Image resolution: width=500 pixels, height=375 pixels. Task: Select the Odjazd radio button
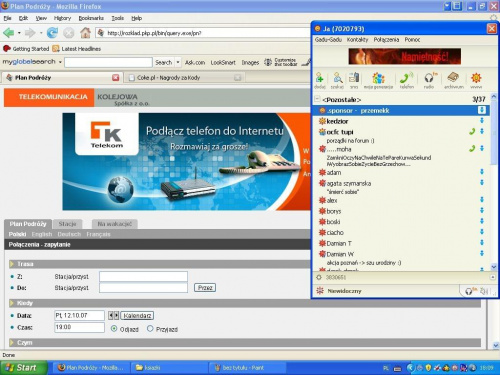pos(114,329)
